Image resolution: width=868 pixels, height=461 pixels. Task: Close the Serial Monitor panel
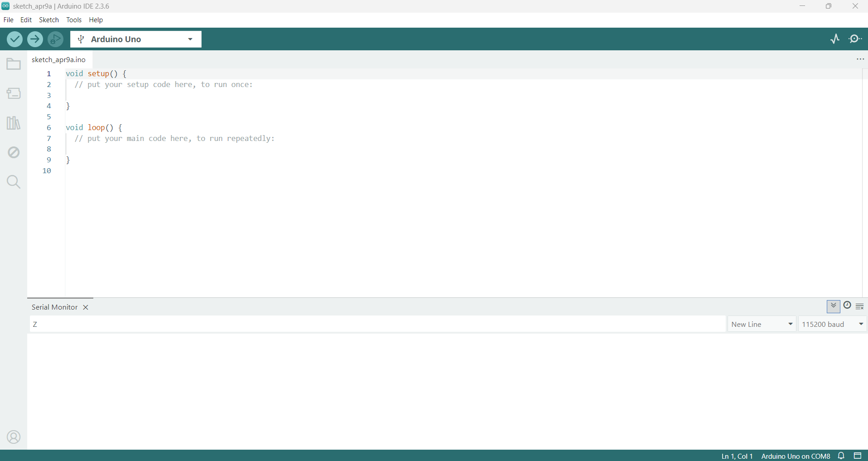(86, 307)
